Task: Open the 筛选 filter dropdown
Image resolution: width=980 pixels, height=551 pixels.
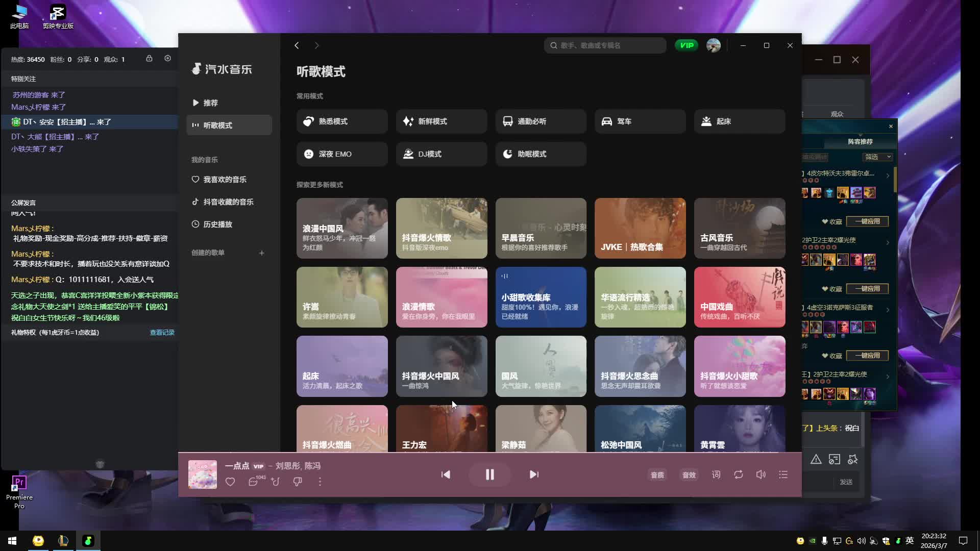Action: (x=877, y=157)
